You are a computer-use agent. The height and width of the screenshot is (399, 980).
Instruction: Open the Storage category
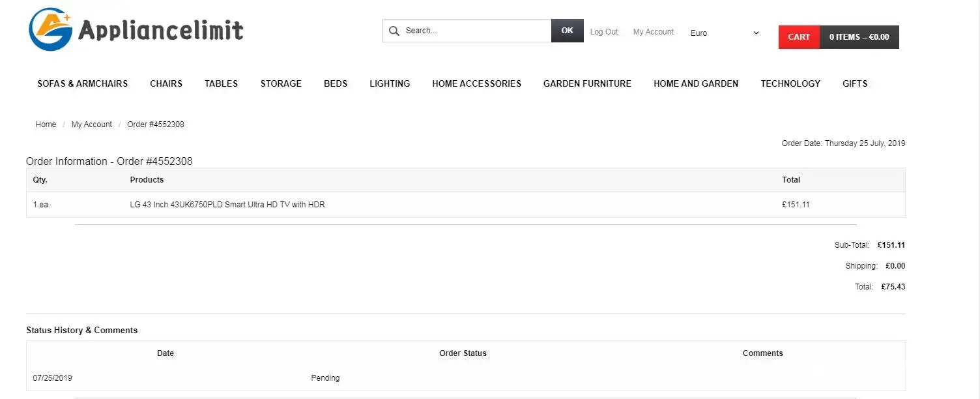[x=281, y=83]
